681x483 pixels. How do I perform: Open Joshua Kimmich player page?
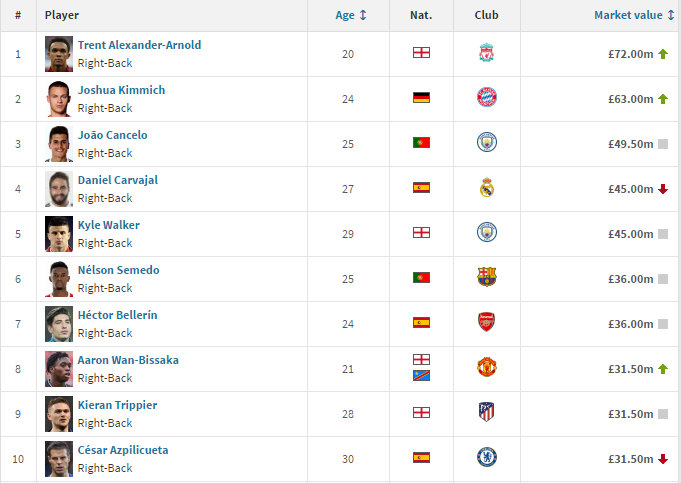[x=122, y=90]
